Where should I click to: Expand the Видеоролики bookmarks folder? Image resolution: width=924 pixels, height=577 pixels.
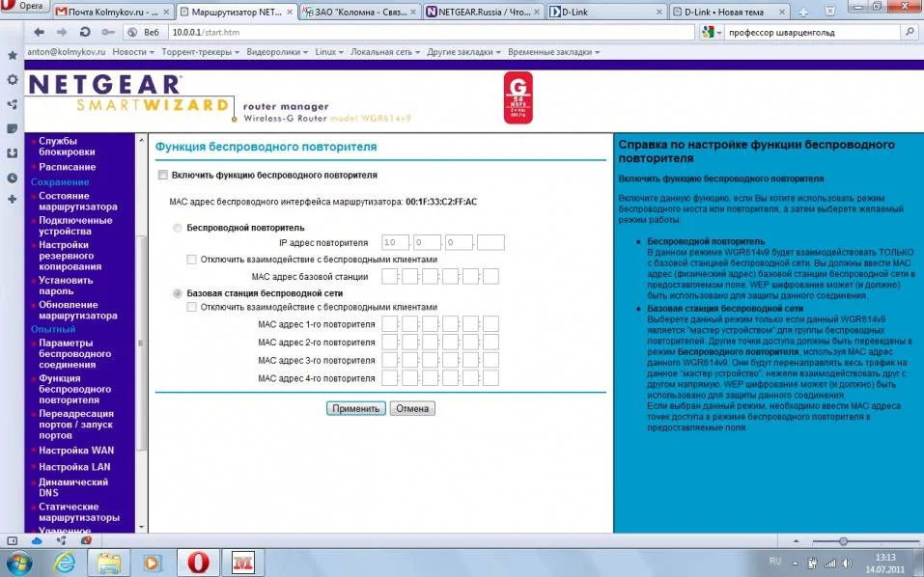277,52
